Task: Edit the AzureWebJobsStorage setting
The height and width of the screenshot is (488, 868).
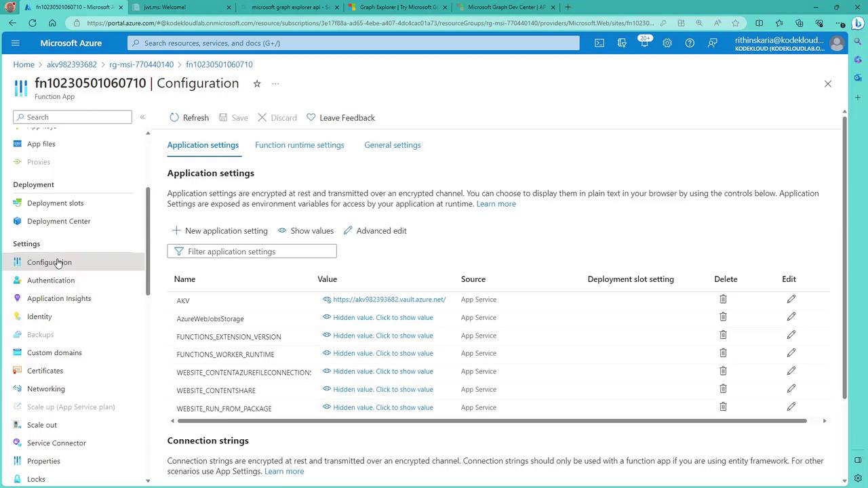Action: pyautogui.click(x=791, y=317)
